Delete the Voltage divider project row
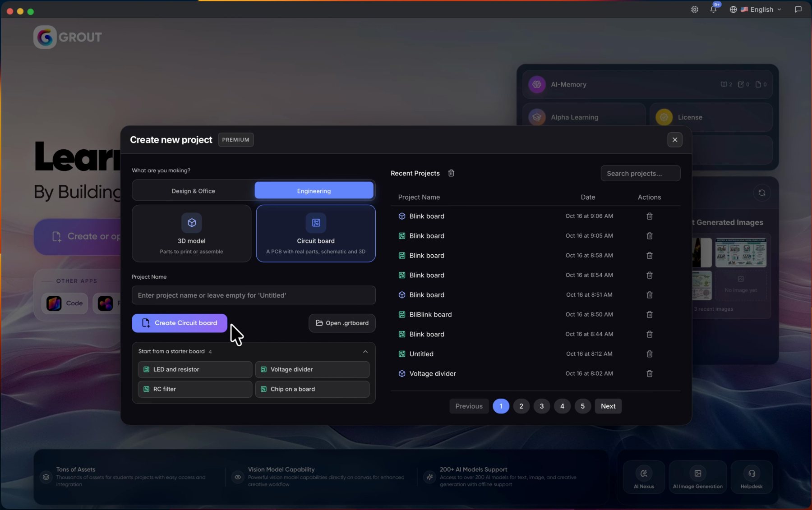Image resolution: width=812 pixels, height=510 pixels. tap(650, 373)
